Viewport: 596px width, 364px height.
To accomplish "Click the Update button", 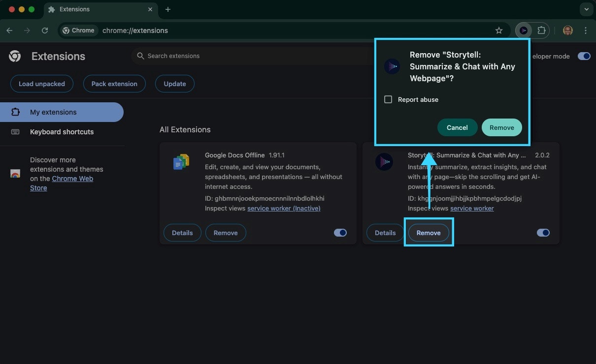I will click(x=175, y=84).
